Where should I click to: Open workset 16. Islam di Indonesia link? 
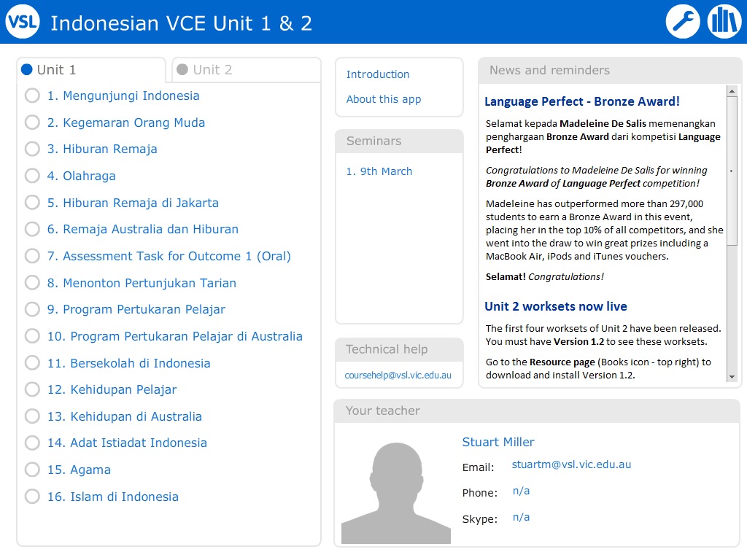113,497
